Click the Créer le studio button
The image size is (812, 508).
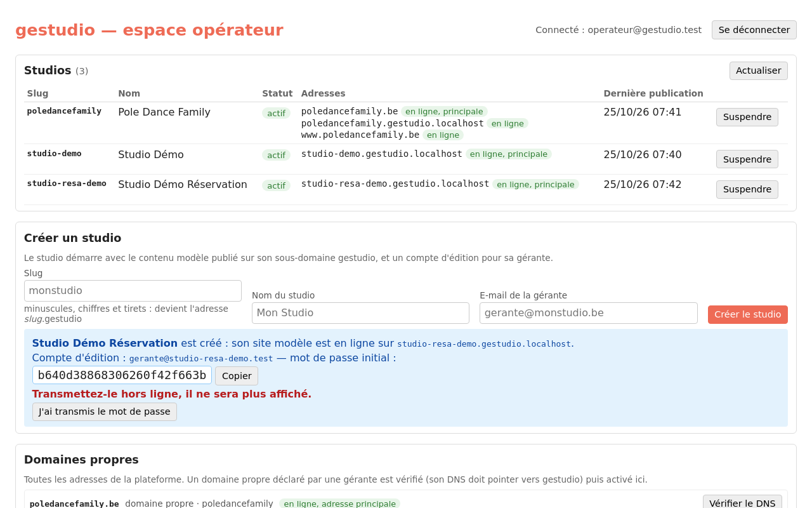pos(747,314)
